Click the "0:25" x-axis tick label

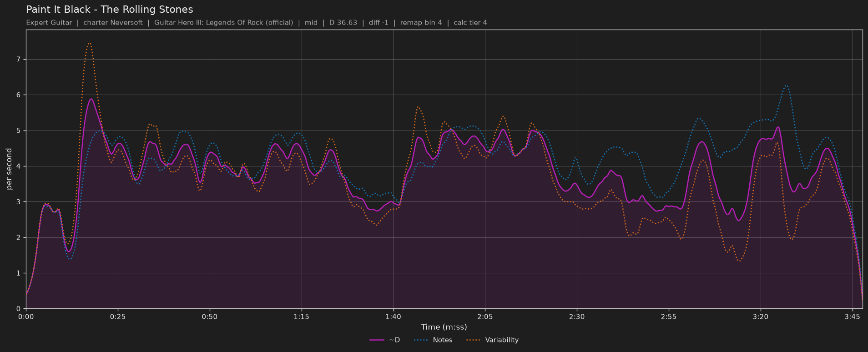coord(118,317)
